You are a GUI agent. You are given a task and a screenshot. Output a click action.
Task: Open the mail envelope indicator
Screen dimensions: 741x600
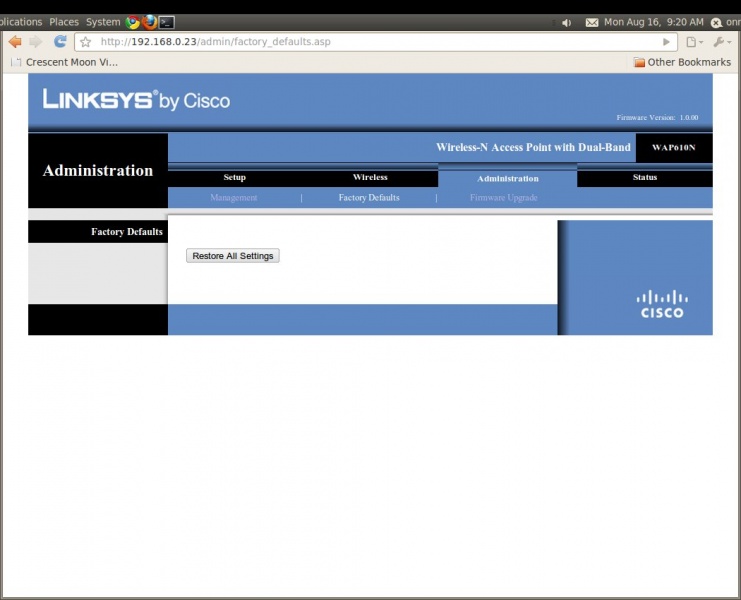[592, 23]
